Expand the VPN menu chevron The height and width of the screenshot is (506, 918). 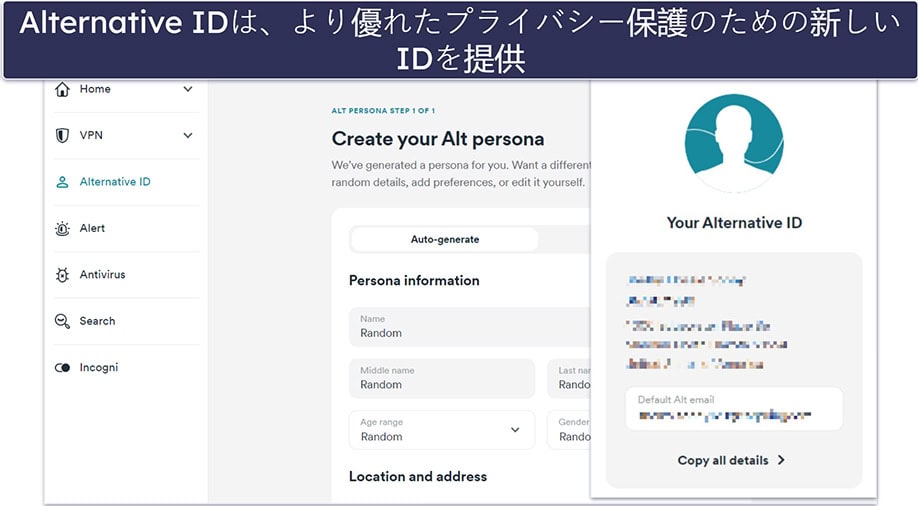(188, 135)
